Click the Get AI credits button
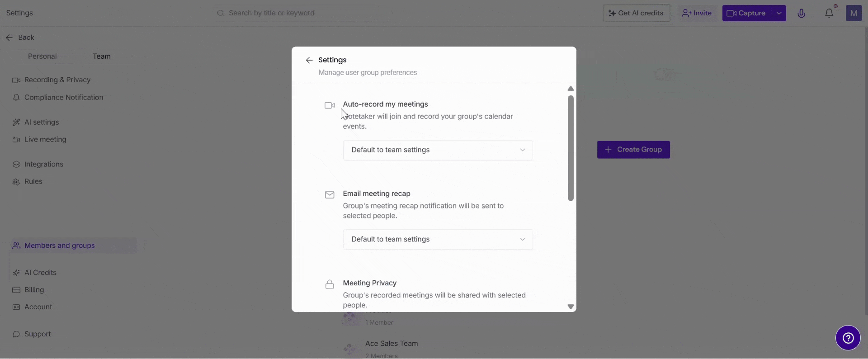 (x=637, y=13)
